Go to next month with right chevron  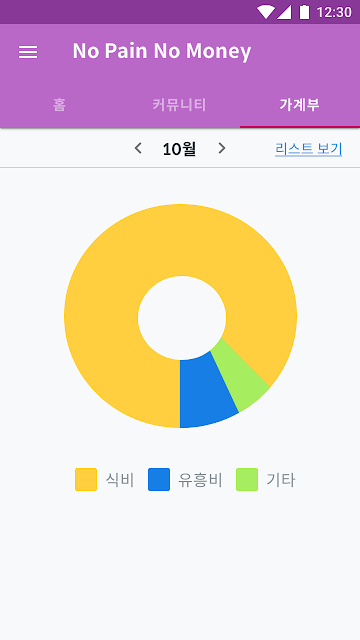222,148
